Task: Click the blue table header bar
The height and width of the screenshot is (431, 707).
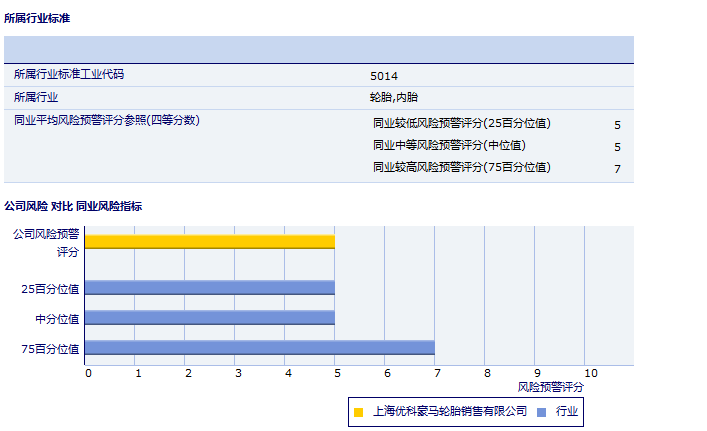Action: (318, 49)
